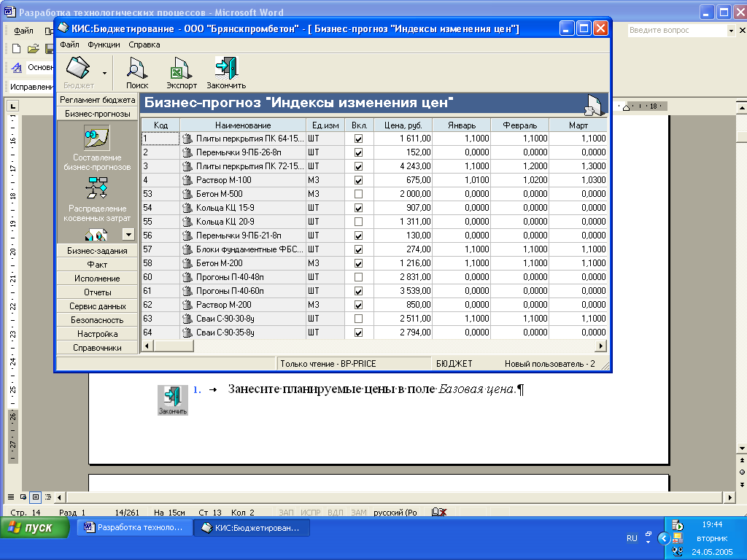The image size is (747, 560).
Task: Click row icon beside Плиты перекрытия ПК 64-15
Action: click(x=187, y=139)
